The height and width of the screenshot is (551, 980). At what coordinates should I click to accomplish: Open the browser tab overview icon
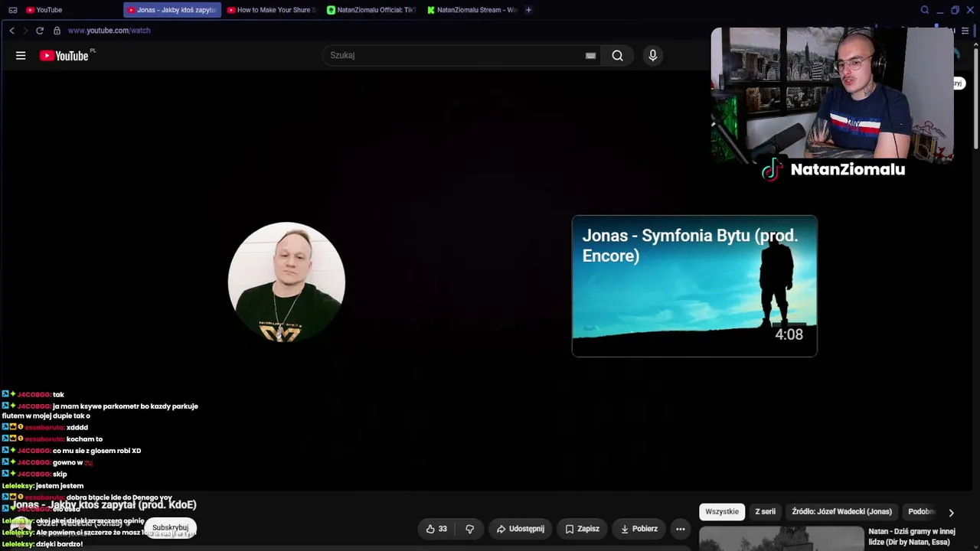click(12, 10)
